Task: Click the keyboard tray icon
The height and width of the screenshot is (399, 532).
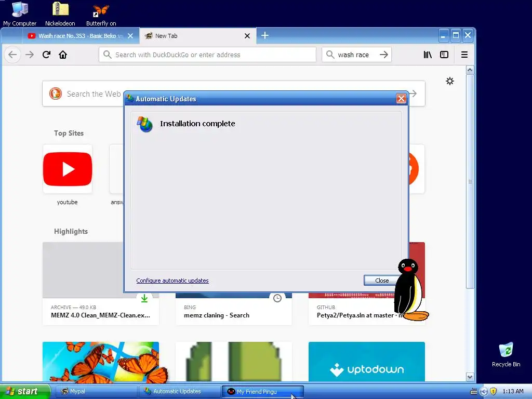Action: click(x=474, y=392)
